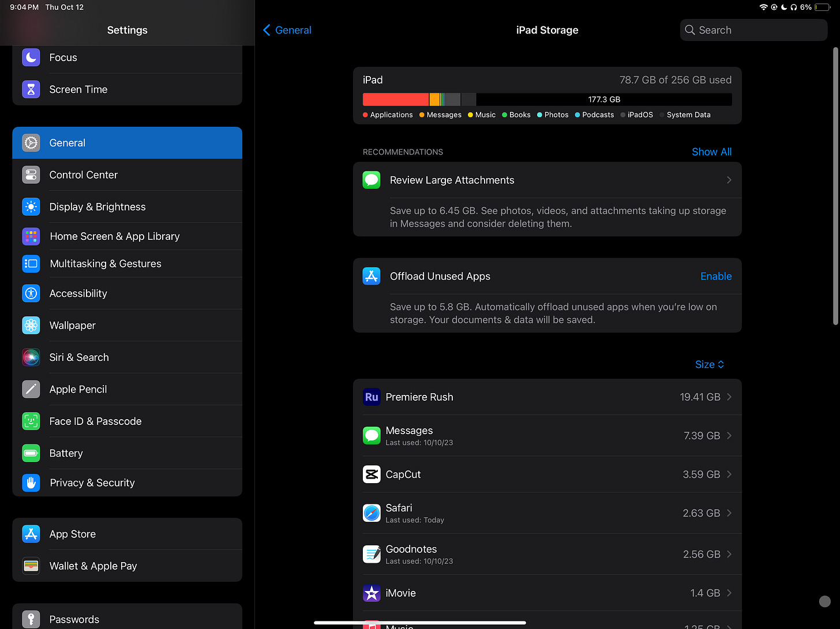This screenshot has width=840, height=629.
Task: Tap the 78.7 GB of 256 GB used text
Action: (676, 80)
